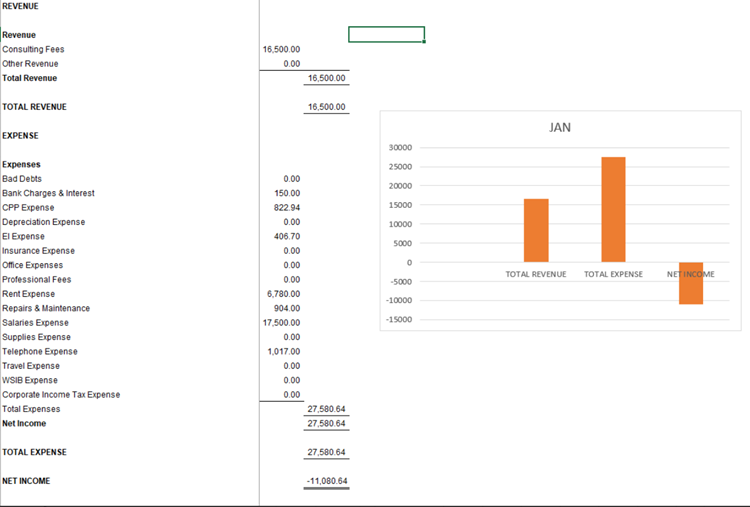Select the NET INCOME uppercase label

click(x=26, y=480)
